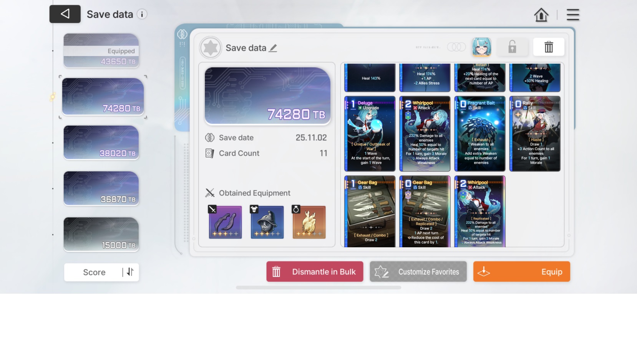Click the Save date brain icon
Image resolution: width=637 pixels, height=364 pixels.
coord(210,137)
